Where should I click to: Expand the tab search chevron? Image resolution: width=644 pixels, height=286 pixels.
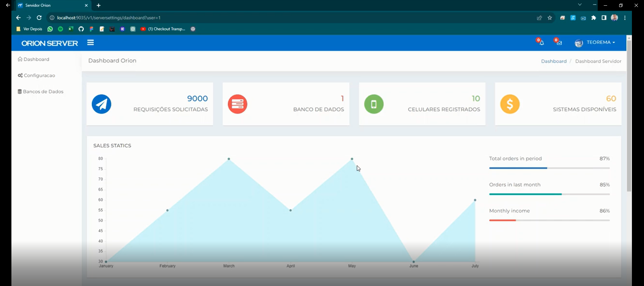point(580,5)
